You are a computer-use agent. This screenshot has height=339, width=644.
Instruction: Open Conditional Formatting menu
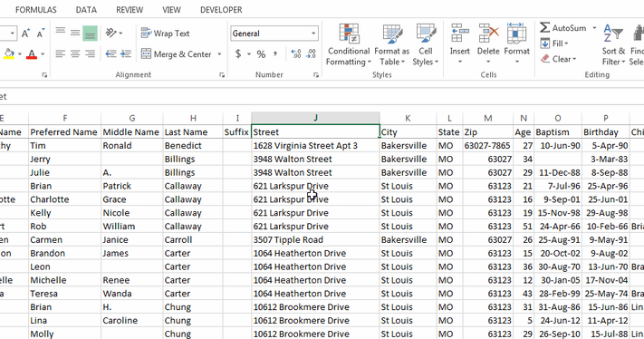coord(349,44)
